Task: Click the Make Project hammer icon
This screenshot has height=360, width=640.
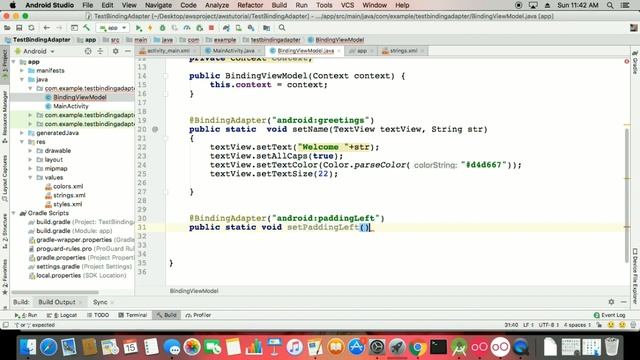Action: (x=87, y=28)
